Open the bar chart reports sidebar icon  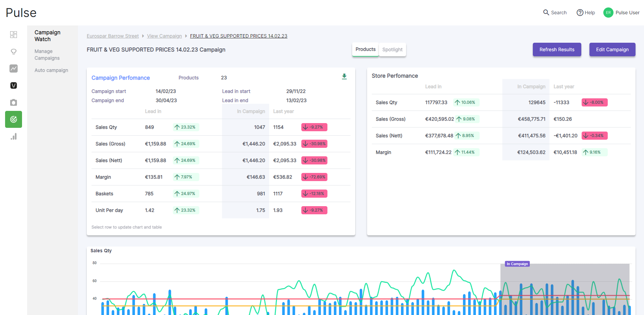14,137
